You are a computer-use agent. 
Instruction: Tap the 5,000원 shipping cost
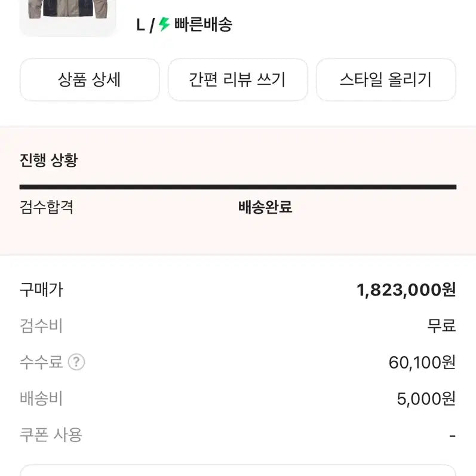point(426,398)
